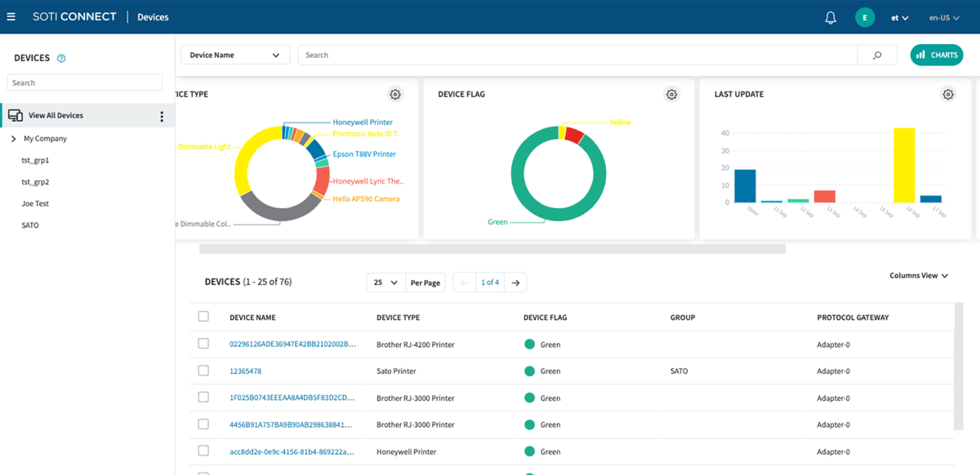Open the notifications bell
Image resolution: width=980 pixels, height=475 pixels.
[830, 16]
